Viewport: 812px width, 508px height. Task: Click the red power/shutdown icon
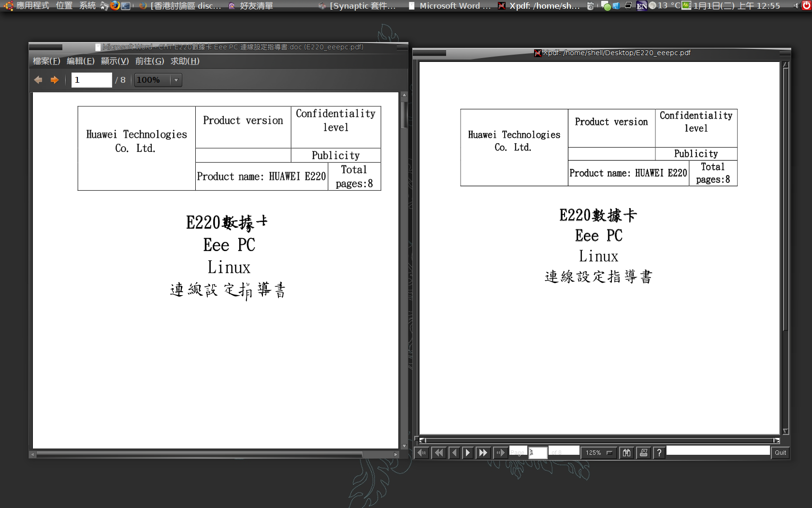(x=806, y=5)
